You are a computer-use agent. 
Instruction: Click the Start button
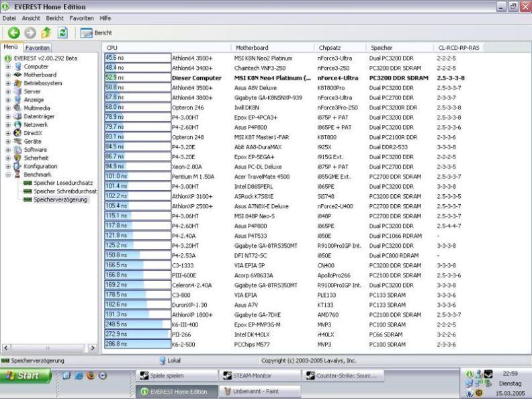(x=26, y=375)
